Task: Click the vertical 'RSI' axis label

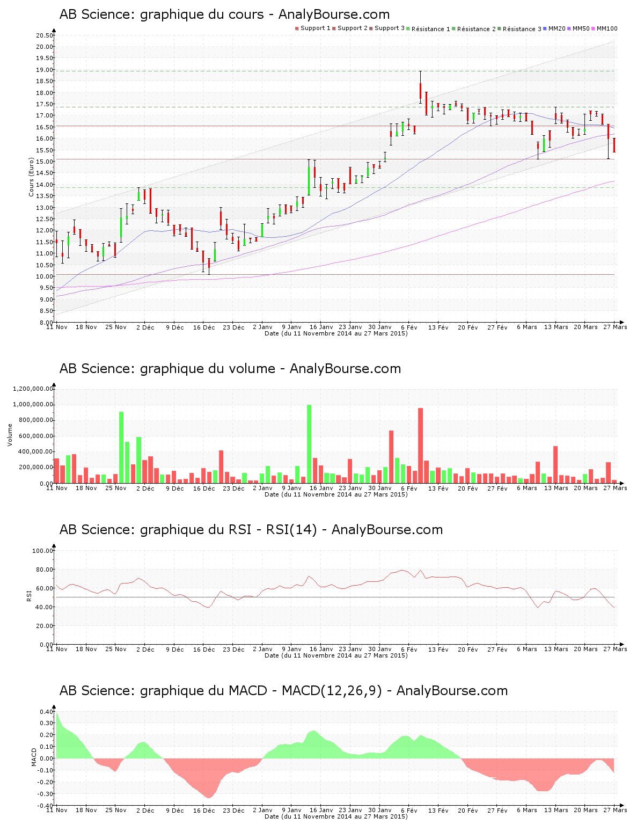Action: click(29, 596)
